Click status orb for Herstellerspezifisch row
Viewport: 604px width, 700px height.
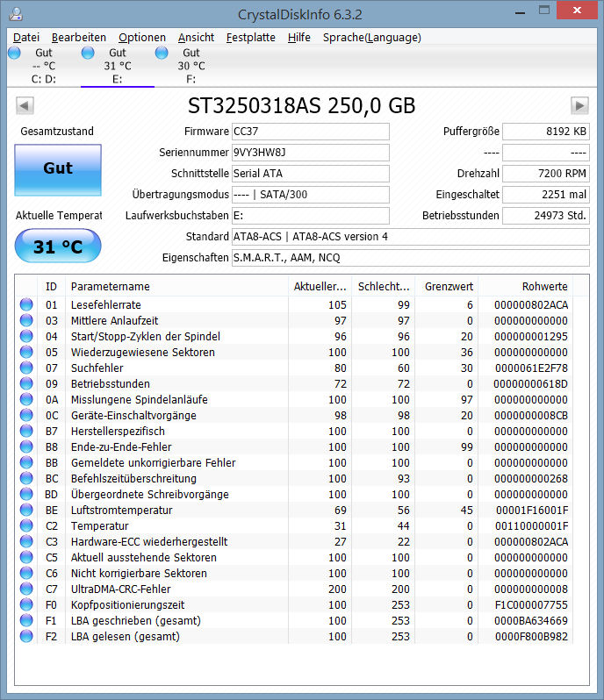click(x=26, y=431)
